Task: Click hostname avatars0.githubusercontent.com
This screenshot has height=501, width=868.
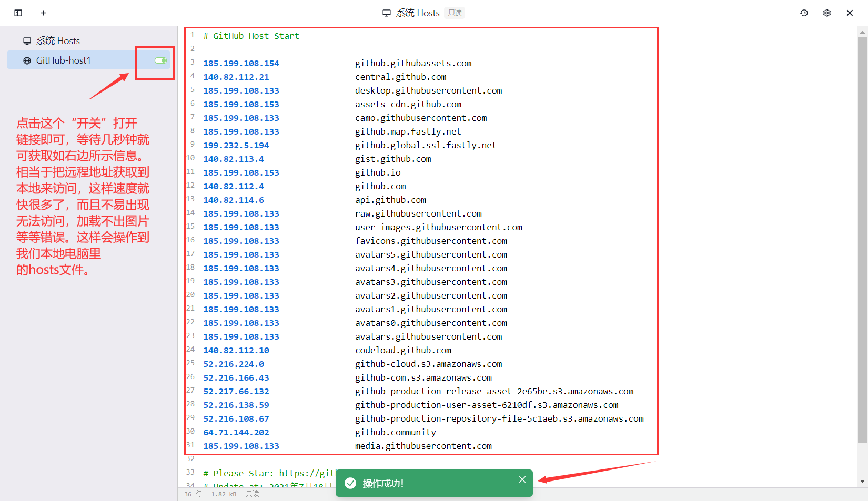Action: point(431,323)
